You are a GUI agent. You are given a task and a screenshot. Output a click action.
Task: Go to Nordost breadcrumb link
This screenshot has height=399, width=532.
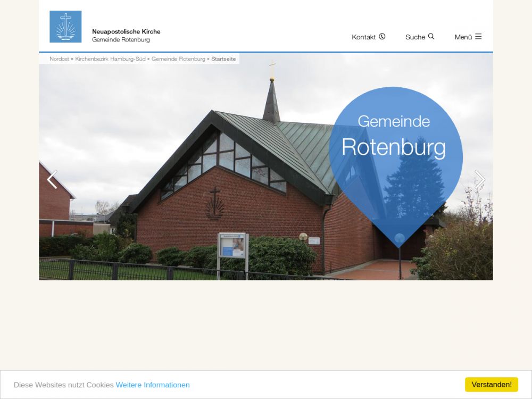coord(59,59)
